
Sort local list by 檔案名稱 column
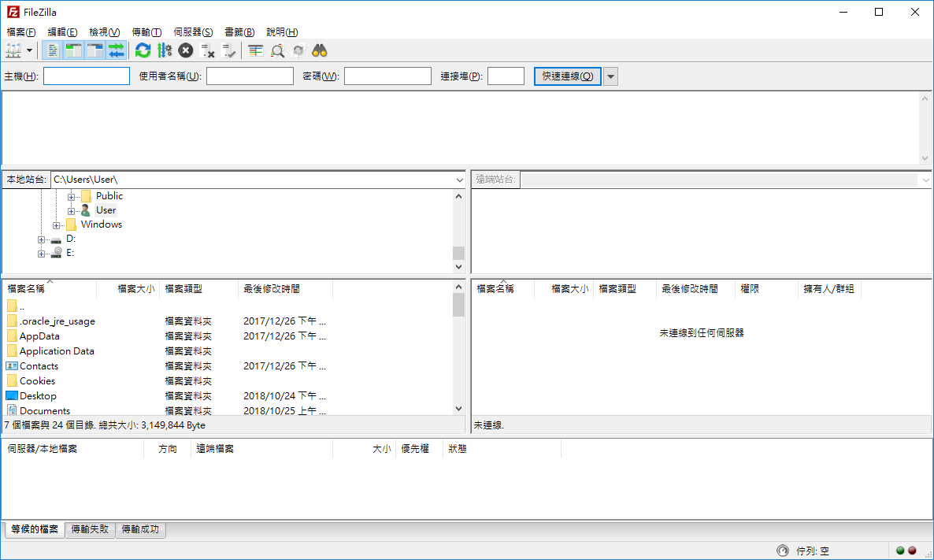click(x=50, y=289)
